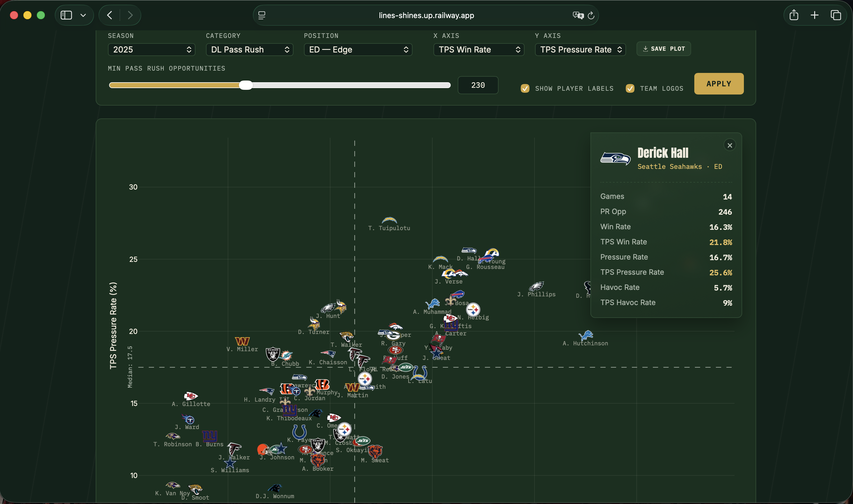The width and height of the screenshot is (853, 504).
Task: Click the 230 minimum opportunities input field
Action: coord(478,85)
